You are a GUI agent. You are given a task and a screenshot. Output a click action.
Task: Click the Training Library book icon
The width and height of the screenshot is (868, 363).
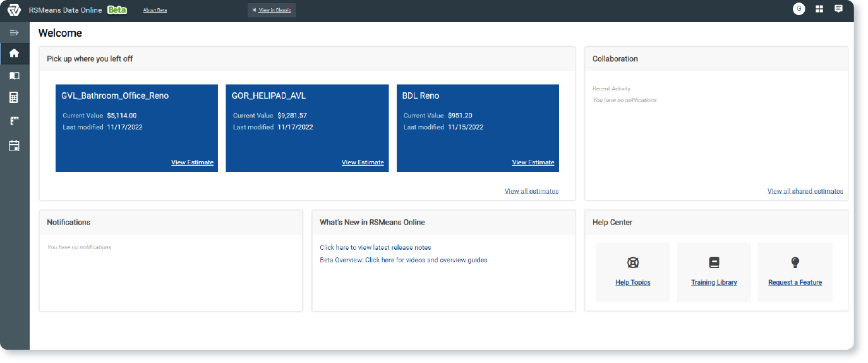(x=714, y=262)
